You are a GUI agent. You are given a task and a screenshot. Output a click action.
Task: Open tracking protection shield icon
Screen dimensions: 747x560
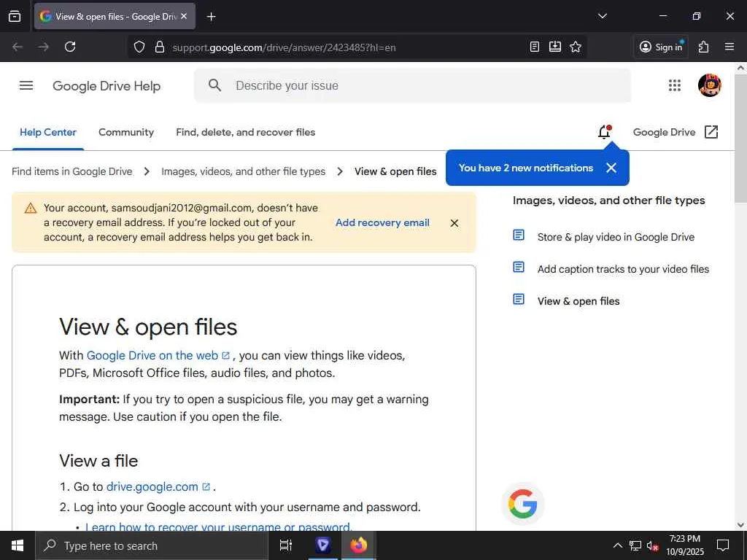point(139,47)
